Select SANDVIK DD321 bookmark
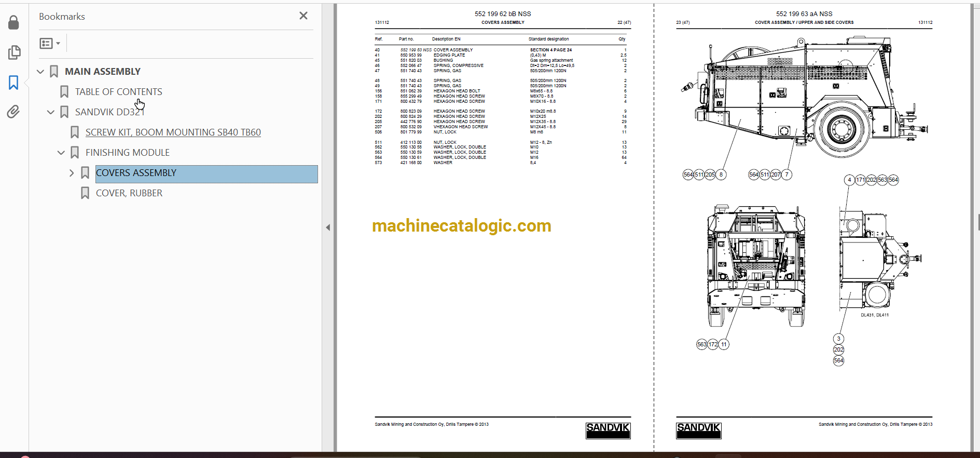This screenshot has width=980, height=458. 109,112
